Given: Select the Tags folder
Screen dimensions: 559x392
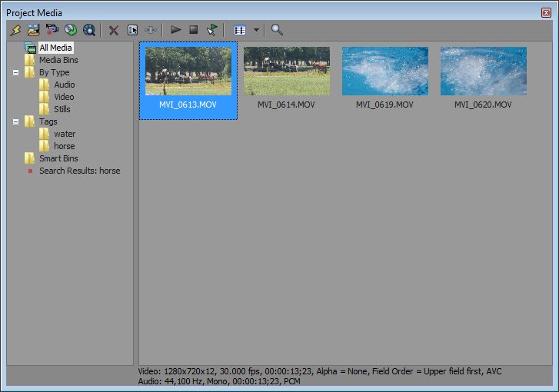Looking at the screenshot, I should point(48,121).
